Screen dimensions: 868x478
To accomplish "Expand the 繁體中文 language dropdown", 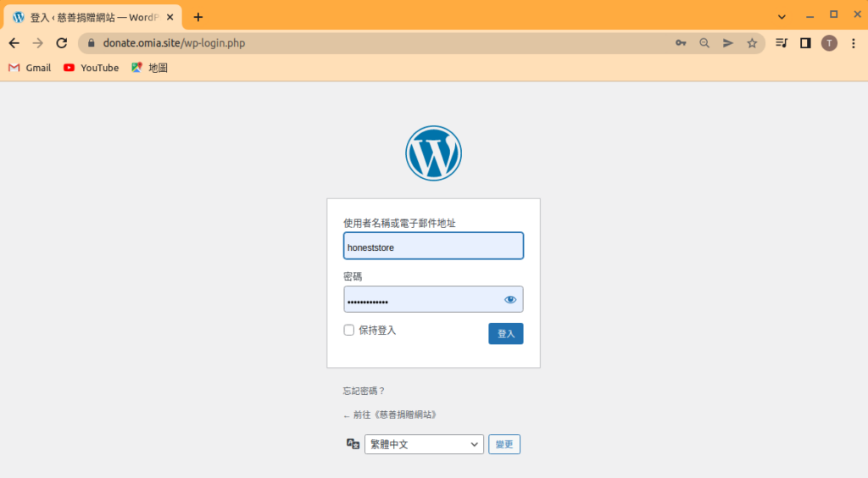I will (x=424, y=444).
